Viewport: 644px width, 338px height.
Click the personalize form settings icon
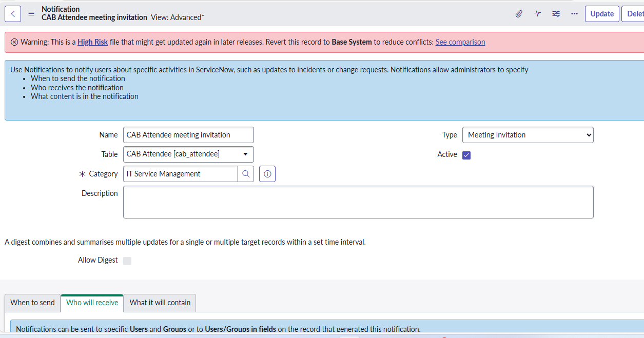[556, 14]
